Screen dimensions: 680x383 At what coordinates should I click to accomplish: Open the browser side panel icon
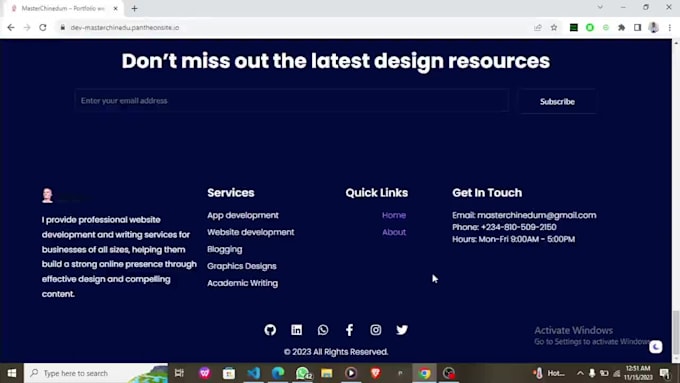click(638, 27)
